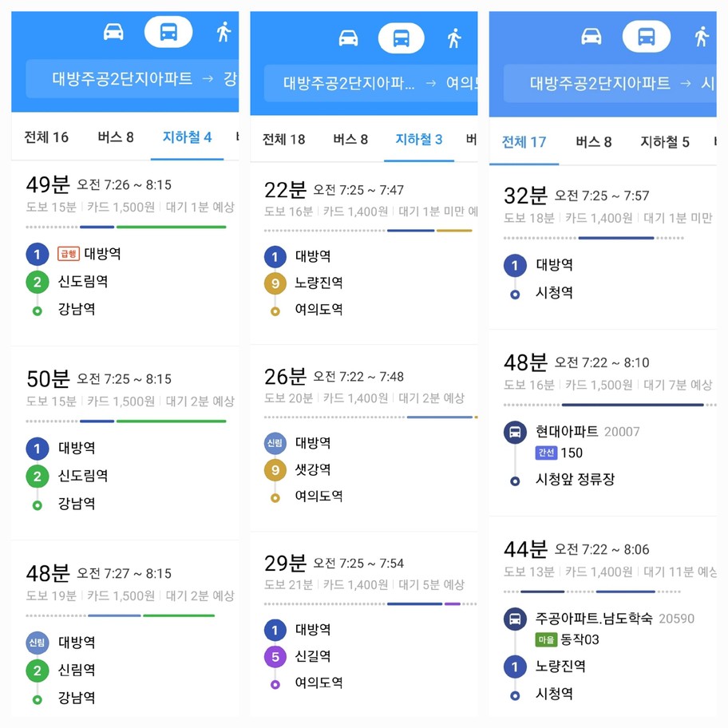728x728 pixels.
Task: Open 지하철 3 tab in middle panel
Action: (x=419, y=139)
